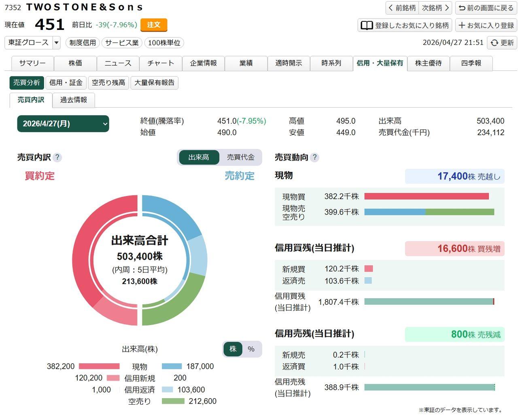Open the 企業情報 tab
This screenshot has width=518, height=420.
point(204,63)
